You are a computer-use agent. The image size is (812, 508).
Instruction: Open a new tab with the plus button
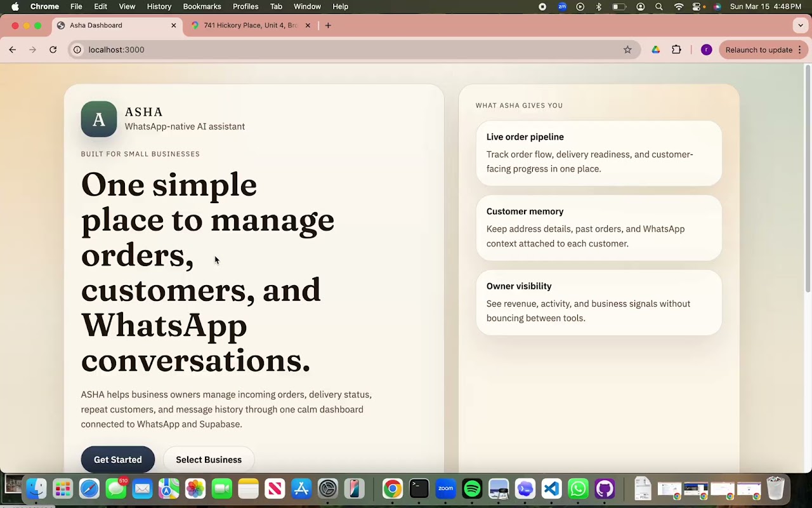pos(328,25)
